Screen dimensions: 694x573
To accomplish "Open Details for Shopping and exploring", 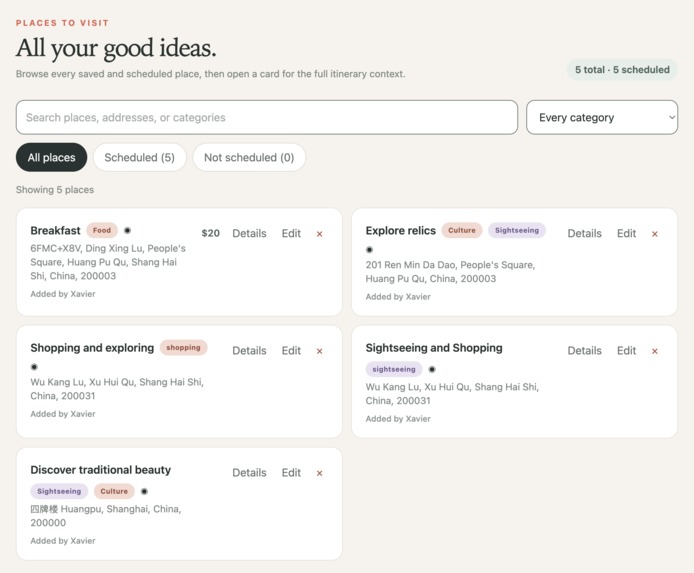I will pyautogui.click(x=249, y=350).
